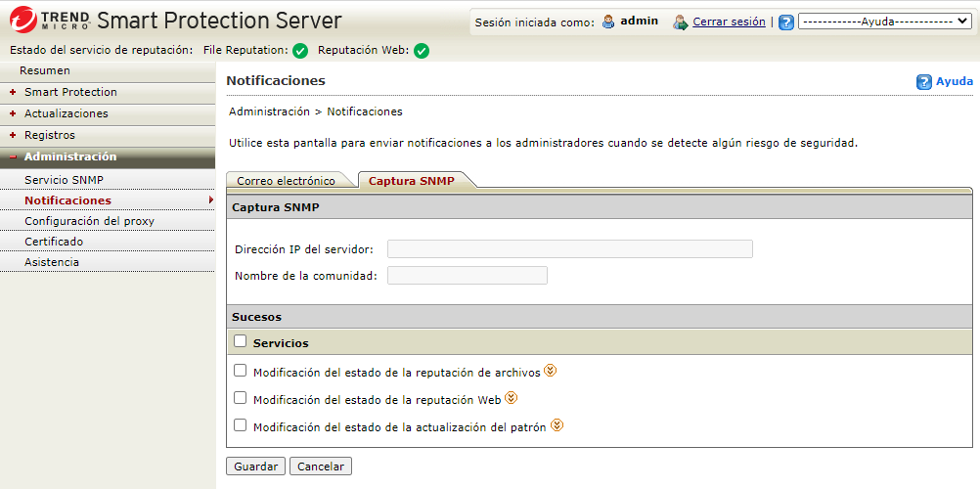Open Servicio SNMP in the sidebar
The width and height of the screenshot is (980, 489).
64,180
